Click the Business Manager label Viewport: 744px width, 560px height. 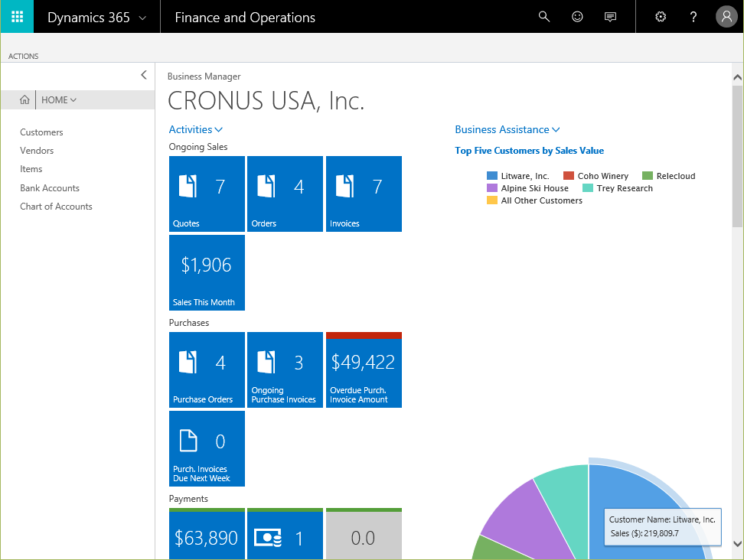(204, 77)
